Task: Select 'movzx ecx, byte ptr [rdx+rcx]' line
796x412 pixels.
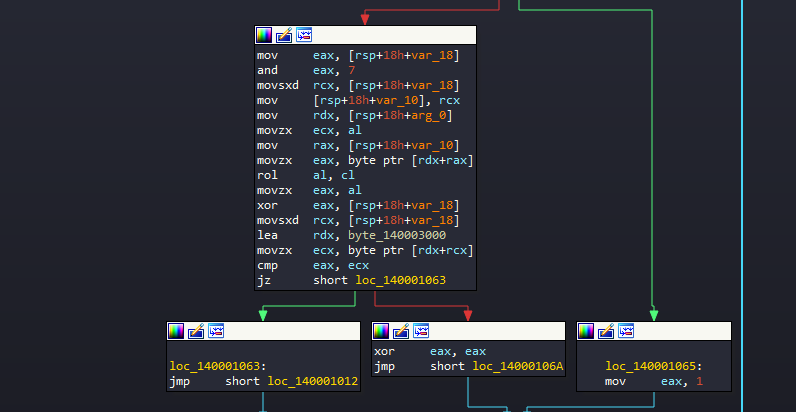Action: pos(365,251)
